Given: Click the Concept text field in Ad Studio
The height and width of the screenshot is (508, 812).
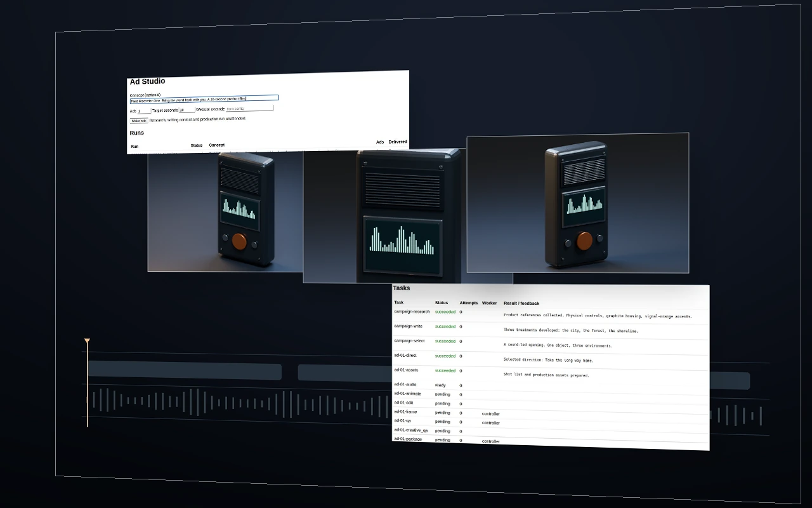Looking at the screenshot, I should coord(204,99).
